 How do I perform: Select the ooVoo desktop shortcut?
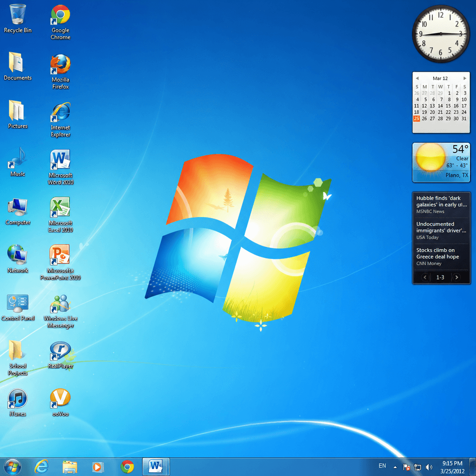(60, 403)
